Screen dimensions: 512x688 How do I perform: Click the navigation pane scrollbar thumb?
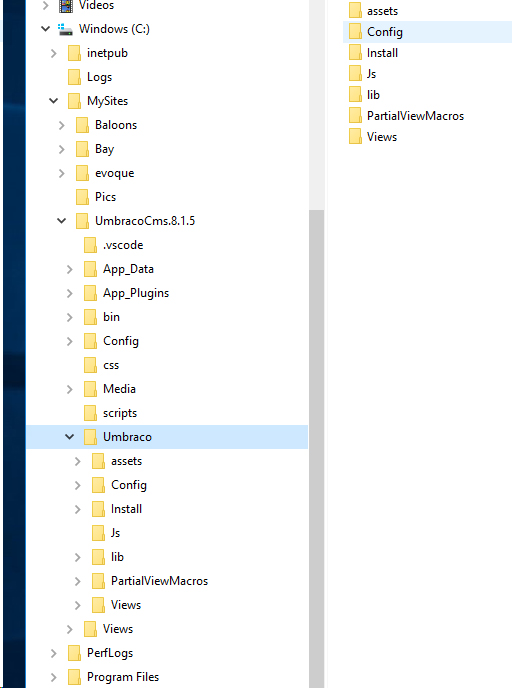316,449
